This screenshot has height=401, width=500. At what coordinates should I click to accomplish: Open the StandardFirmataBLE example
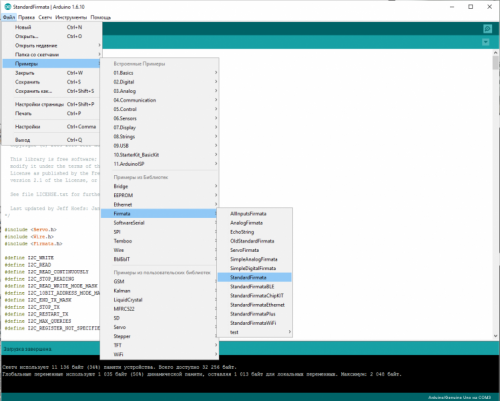click(x=255, y=286)
